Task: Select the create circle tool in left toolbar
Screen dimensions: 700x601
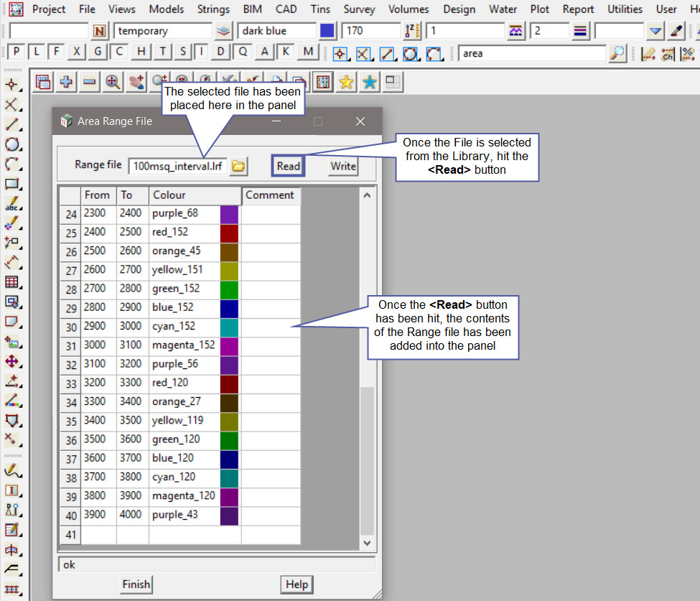Action: coord(11,144)
